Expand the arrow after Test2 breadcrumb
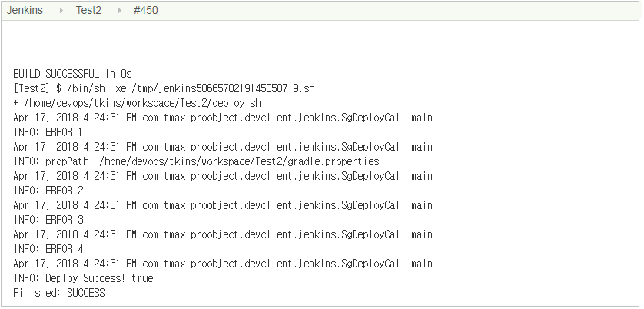Image resolution: width=644 pixels, height=309 pixels. coord(120,10)
